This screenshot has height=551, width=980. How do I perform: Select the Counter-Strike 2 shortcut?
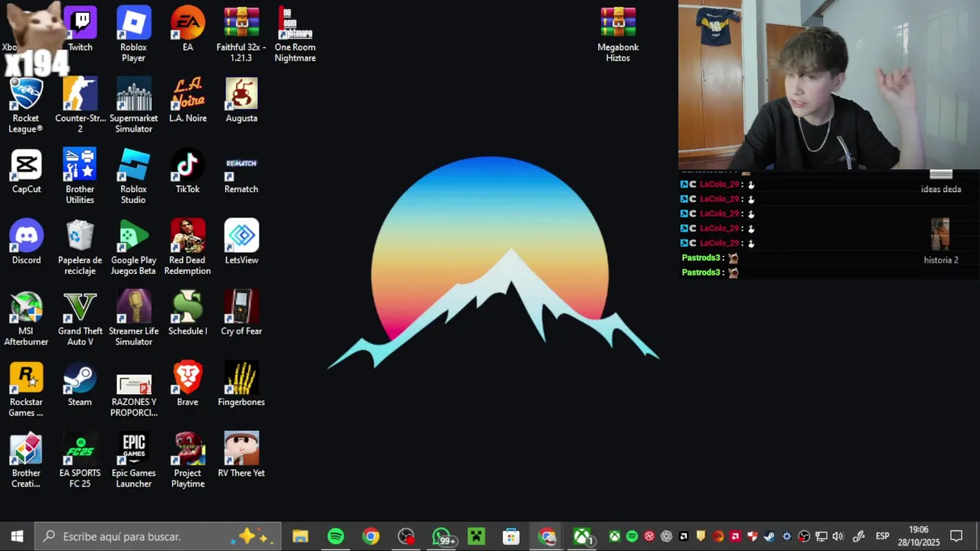click(x=80, y=106)
